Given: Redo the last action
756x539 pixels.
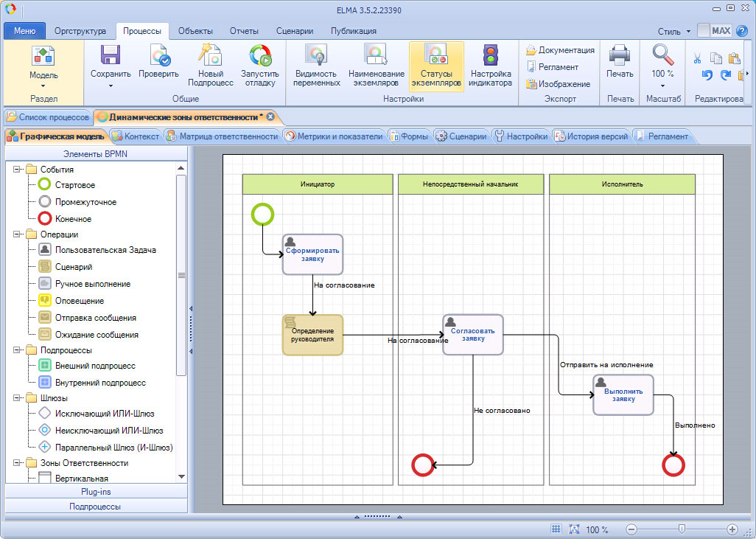Looking at the screenshot, I should point(725,75).
